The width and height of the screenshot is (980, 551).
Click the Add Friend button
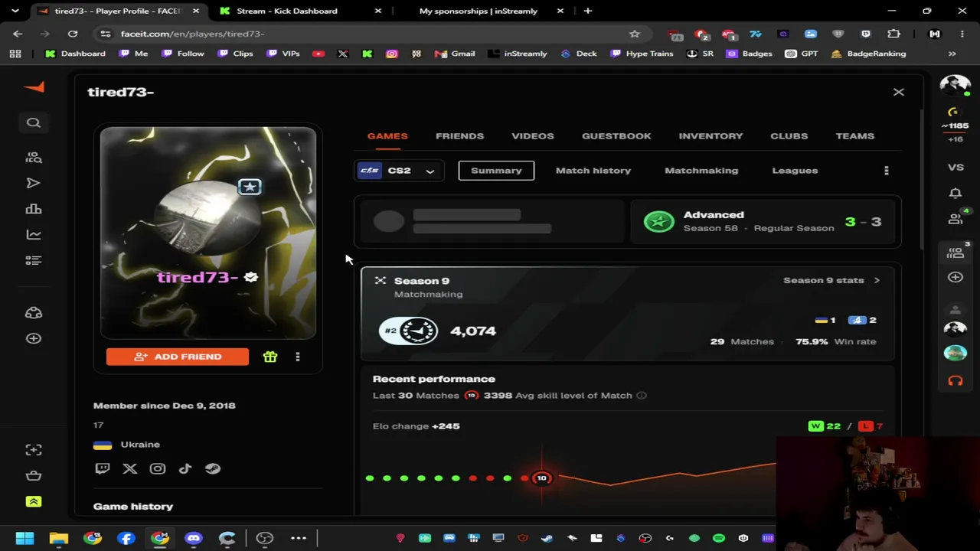tap(178, 357)
